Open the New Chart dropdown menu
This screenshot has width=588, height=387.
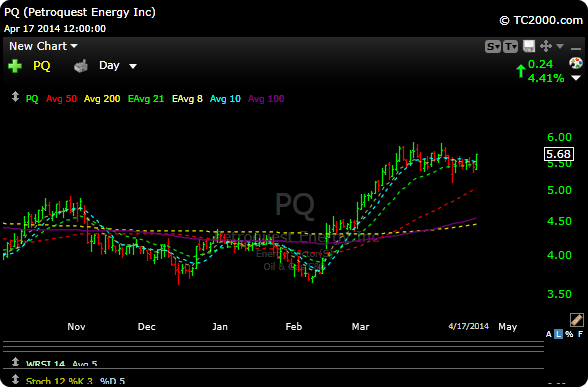pyautogui.click(x=43, y=46)
